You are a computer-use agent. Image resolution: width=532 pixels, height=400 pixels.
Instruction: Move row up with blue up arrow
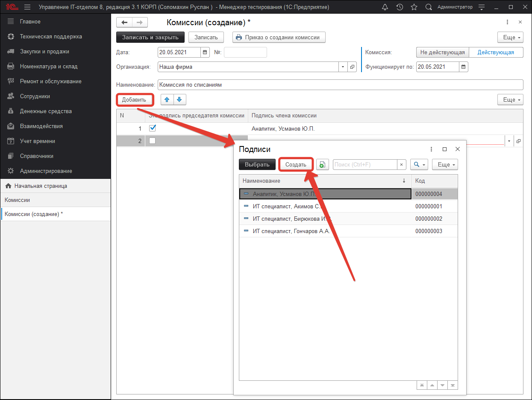click(x=167, y=100)
